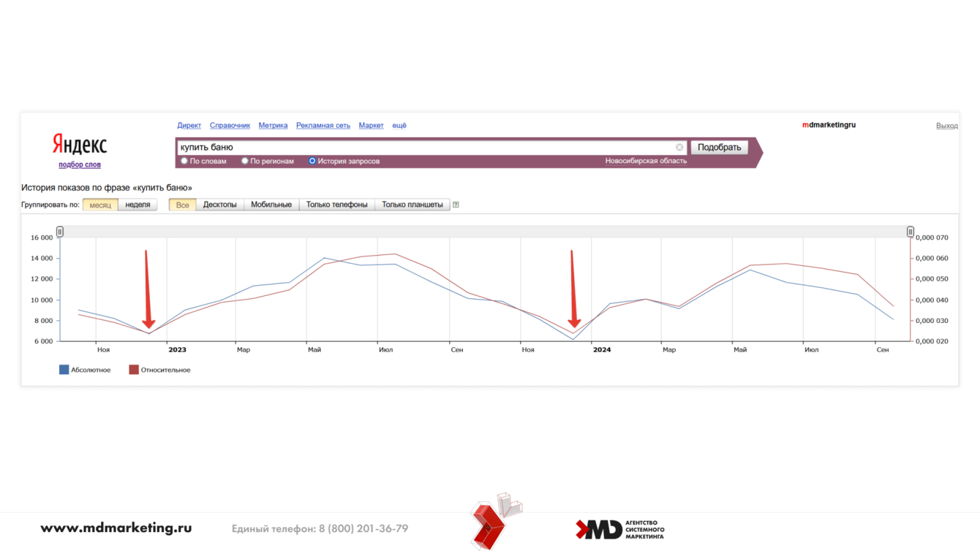Click the «Подобрать» button
The height and width of the screenshot is (551, 980).
719,148
